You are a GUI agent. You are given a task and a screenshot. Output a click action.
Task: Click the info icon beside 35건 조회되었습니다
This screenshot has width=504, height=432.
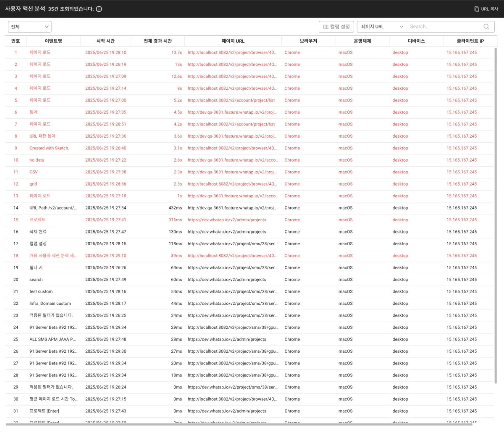pyautogui.click(x=99, y=9)
